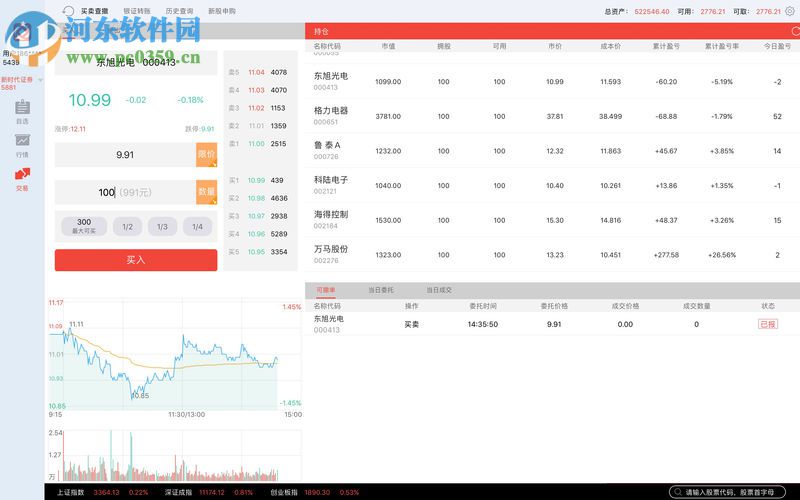Screen dimensions: 800x500
Task: Select the 东旭光电 row in holdings
Action: coord(553,82)
